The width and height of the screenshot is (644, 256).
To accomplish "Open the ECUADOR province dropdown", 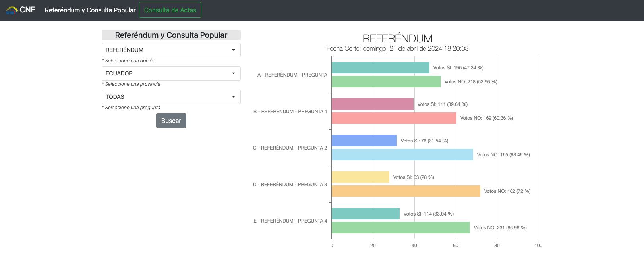I will pos(171,73).
